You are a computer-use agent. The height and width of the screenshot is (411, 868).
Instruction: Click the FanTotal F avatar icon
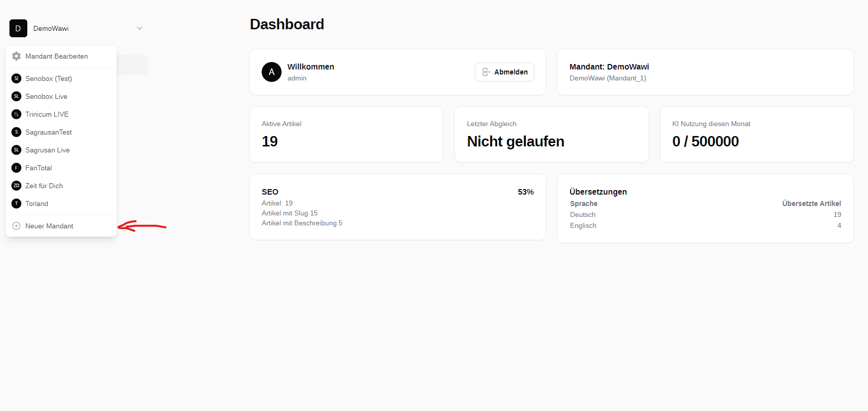[16, 168]
